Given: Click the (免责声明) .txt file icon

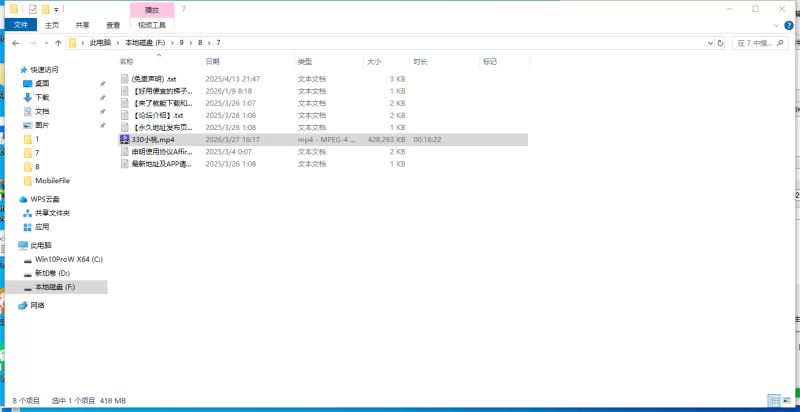Looking at the screenshot, I should [124, 79].
